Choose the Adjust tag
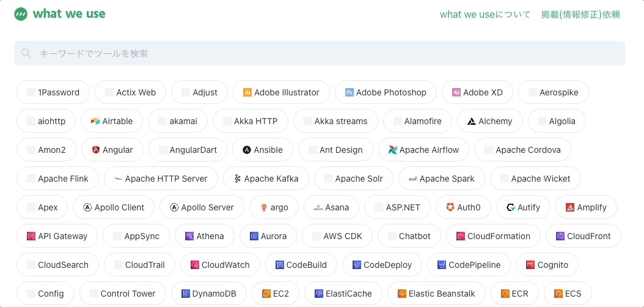Viewport: 644px width, 307px height. (x=200, y=92)
